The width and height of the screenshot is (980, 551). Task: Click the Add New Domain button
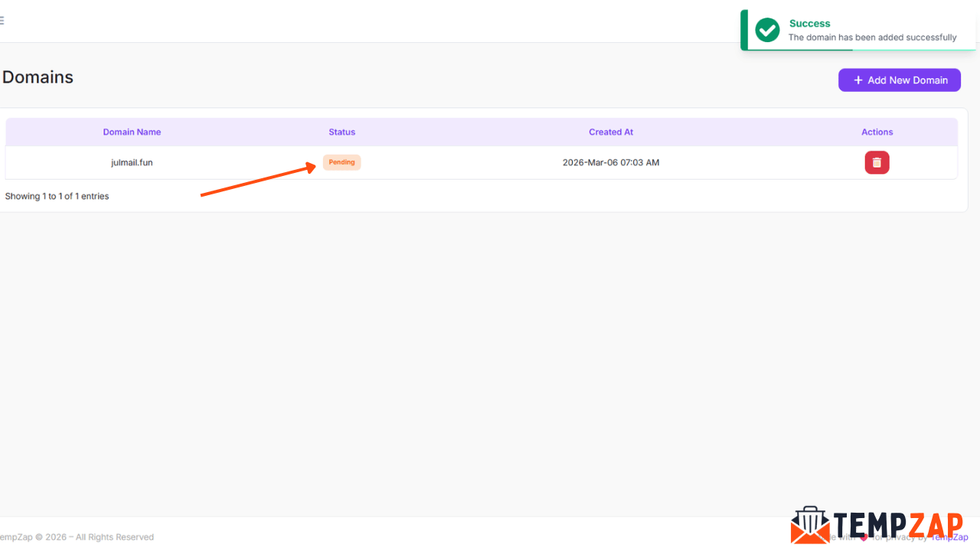pyautogui.click(x=900, y=80)
